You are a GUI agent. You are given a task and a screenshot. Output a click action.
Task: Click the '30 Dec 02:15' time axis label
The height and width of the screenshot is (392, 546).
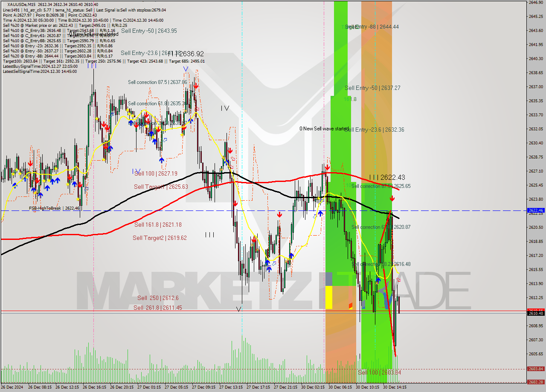coord(313,388)
